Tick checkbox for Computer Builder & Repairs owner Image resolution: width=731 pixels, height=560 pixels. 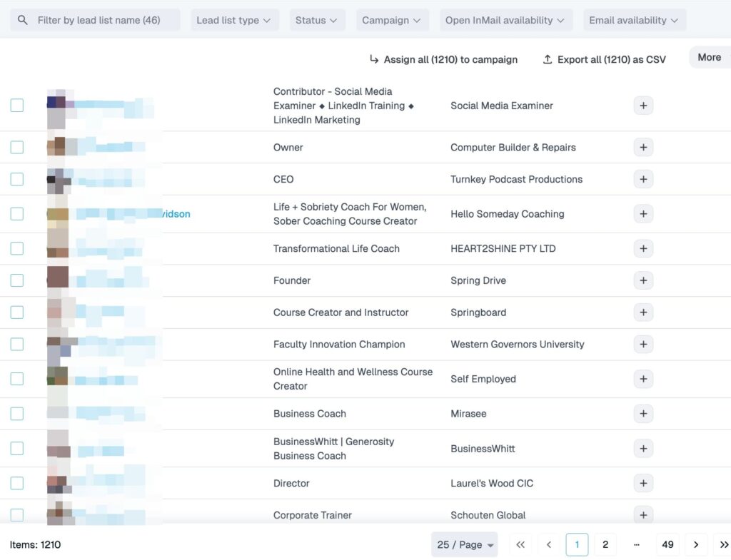coord(17,147)
